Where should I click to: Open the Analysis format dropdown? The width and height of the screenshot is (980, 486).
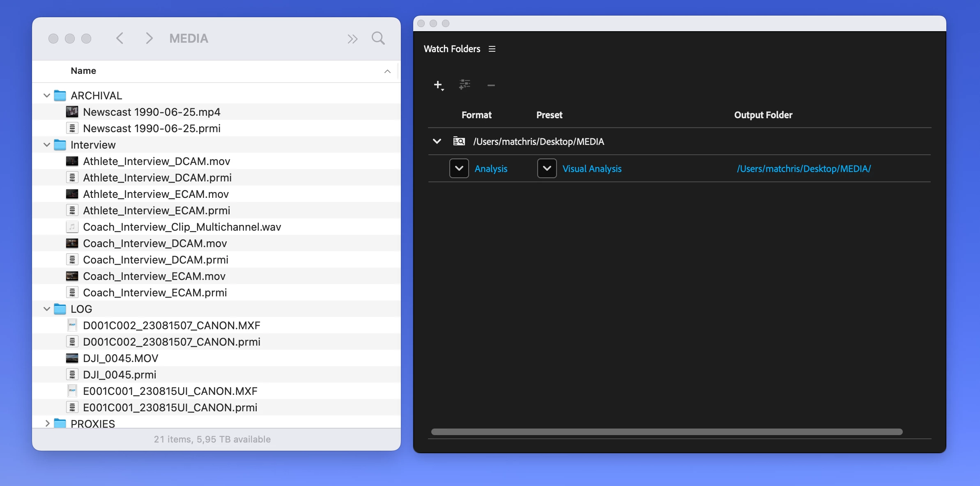tap(459, 168)
